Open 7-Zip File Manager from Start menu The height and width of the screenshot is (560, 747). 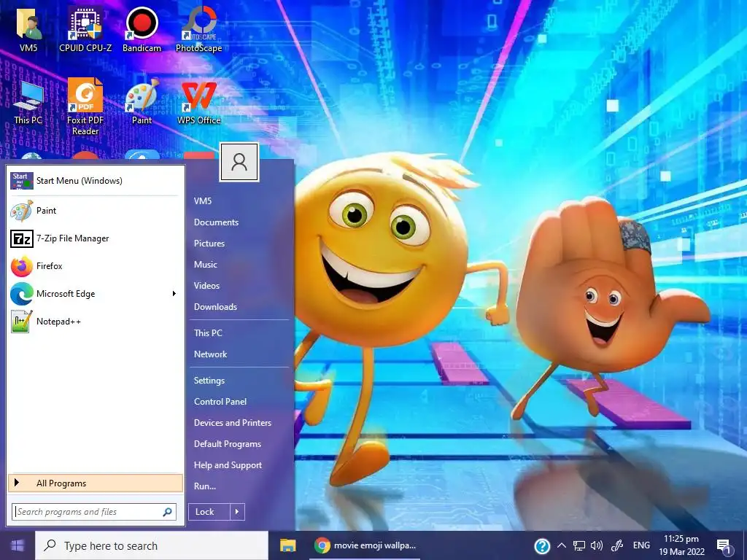pyautogui.click(x=95, y=238)
